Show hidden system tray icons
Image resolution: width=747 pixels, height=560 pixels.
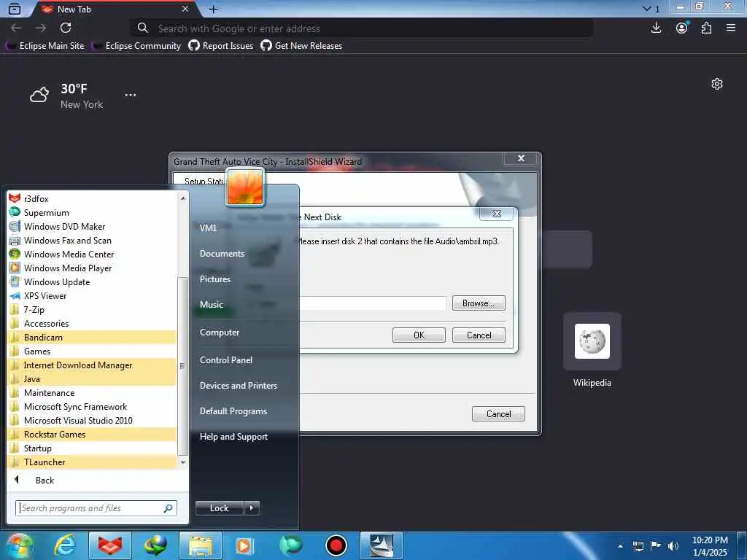click(x=620, y=546)
